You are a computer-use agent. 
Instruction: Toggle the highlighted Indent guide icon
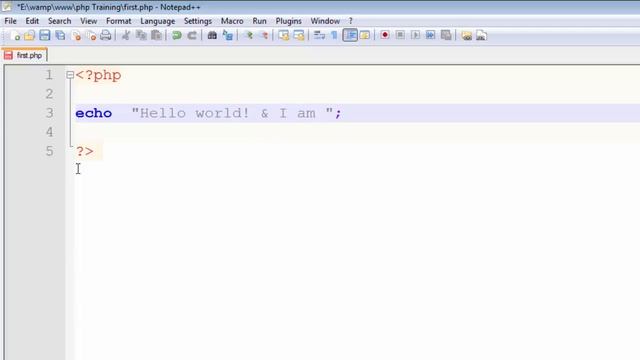click(350, 36)
